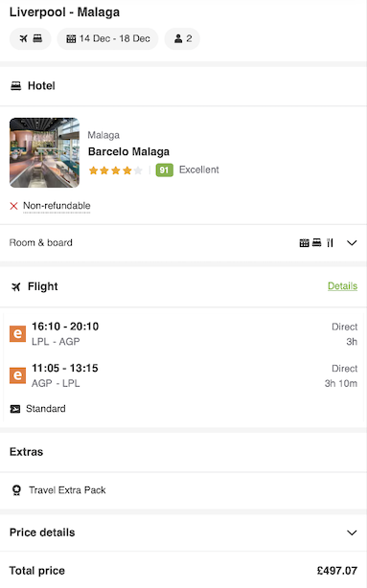The height and width of the screenshot is (588, 367).
Task: Open the Barcelo Malaga hotel photo
Action: [x=45, y=152]
